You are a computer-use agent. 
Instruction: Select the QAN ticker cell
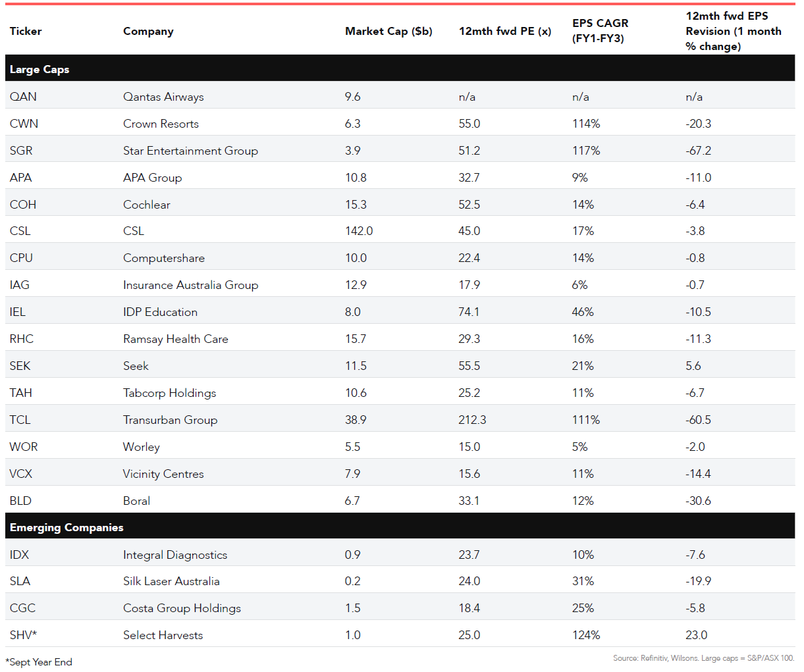tap(23, 97)
